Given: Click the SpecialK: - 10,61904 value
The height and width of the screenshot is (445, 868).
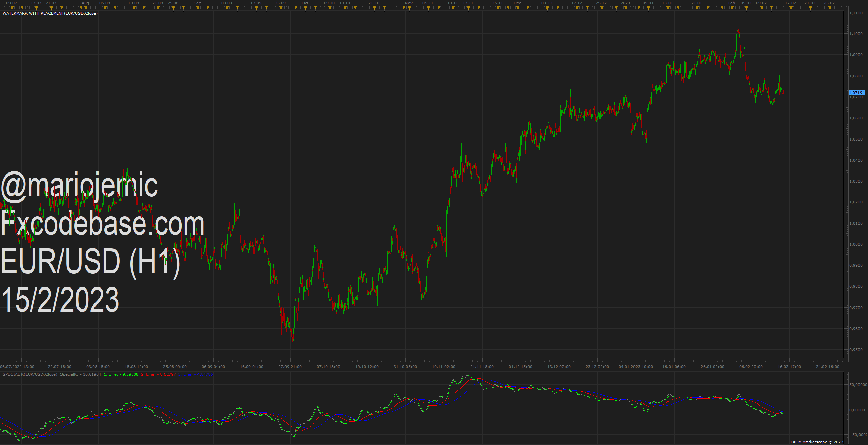Looking at the screenshot, I should 81,374.
